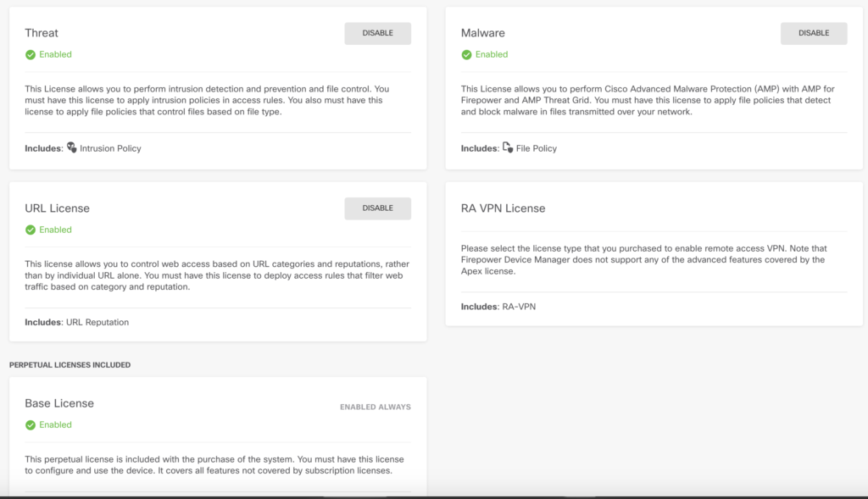Image resolution: width=868 pixels, height=499 pixels.
Task: Select the Malware card heading
Action: click(x=482, y=33)
